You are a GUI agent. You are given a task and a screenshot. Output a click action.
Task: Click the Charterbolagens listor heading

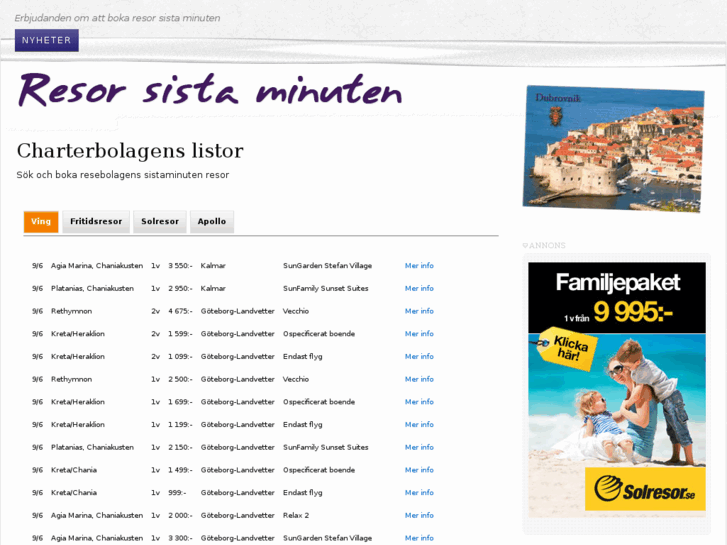click(130, 151)
